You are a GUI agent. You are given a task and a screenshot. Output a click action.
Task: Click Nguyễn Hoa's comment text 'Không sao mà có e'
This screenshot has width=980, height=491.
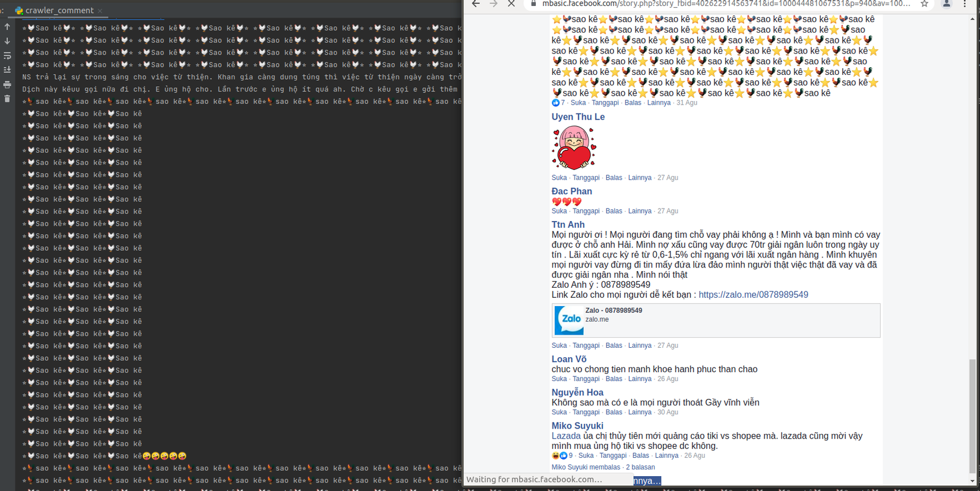pyautogui.click(x=655, y=402)
